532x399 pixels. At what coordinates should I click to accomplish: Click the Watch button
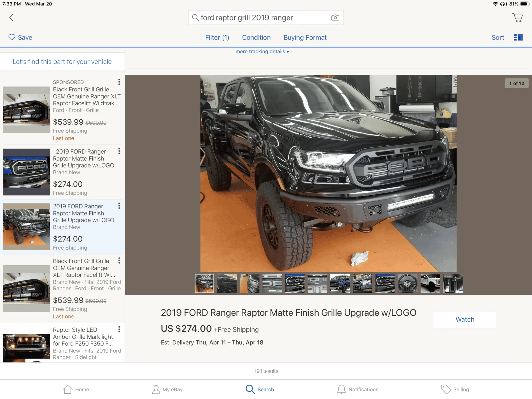pyautogui.click(x=465, y=319)
